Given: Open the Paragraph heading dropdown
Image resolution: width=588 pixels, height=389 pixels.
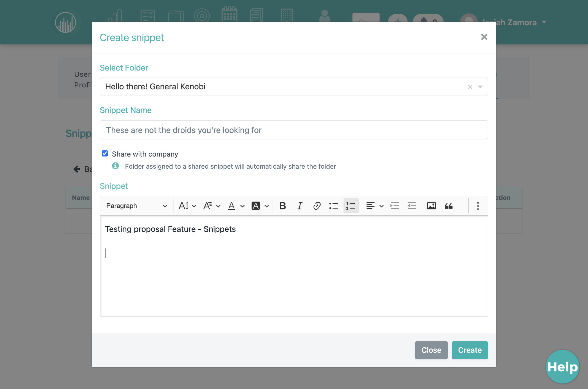Looking at the screenshot, I should pos(137,206).
